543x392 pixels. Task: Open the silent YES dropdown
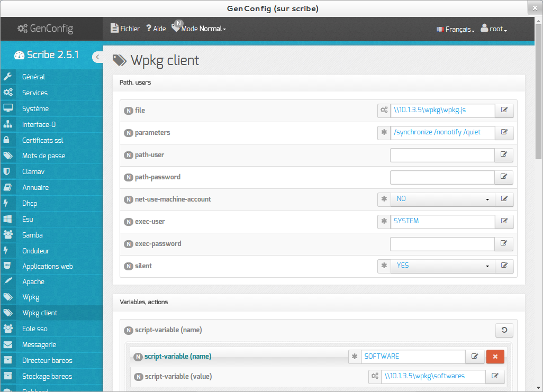[443, 266]
